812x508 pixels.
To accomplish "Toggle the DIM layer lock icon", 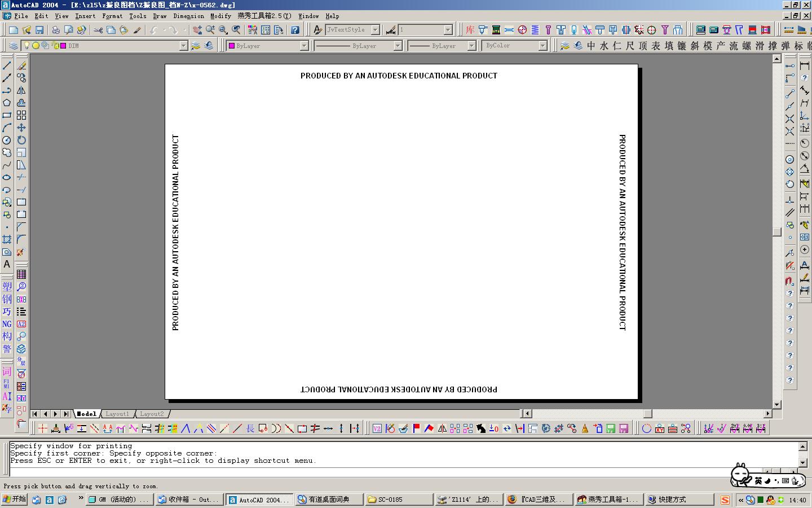I will click(x=55, y=46).
